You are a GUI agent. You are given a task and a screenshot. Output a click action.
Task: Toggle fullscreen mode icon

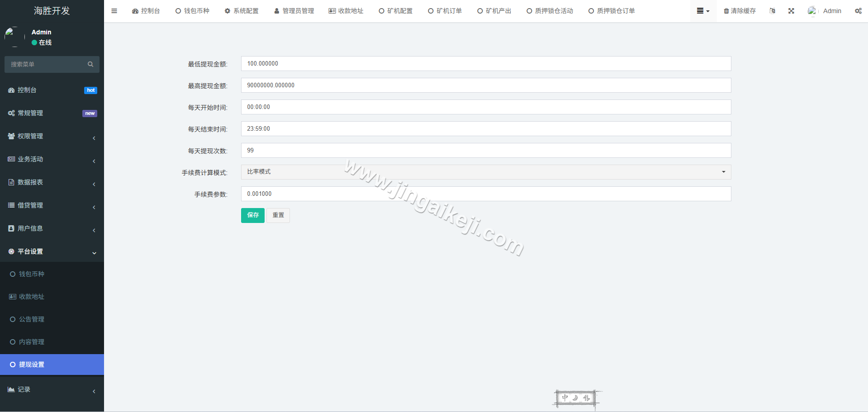click(x=791, y=10)
